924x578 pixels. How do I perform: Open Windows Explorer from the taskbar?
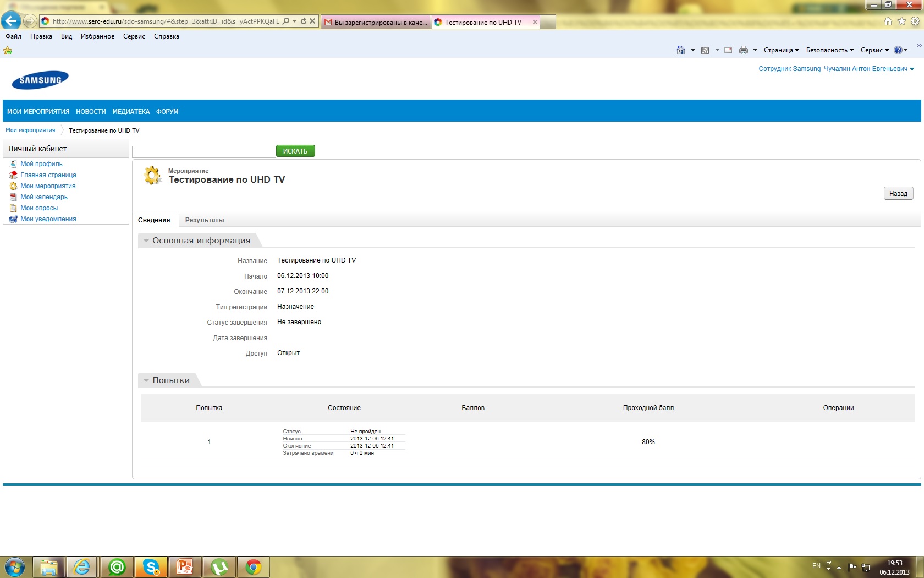point(49,567)
